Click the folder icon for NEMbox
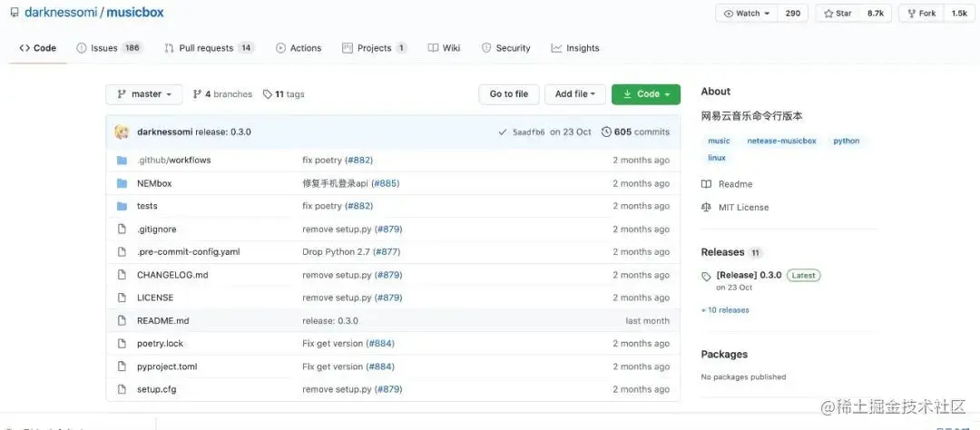980x430 pixels. pos(122,184)
